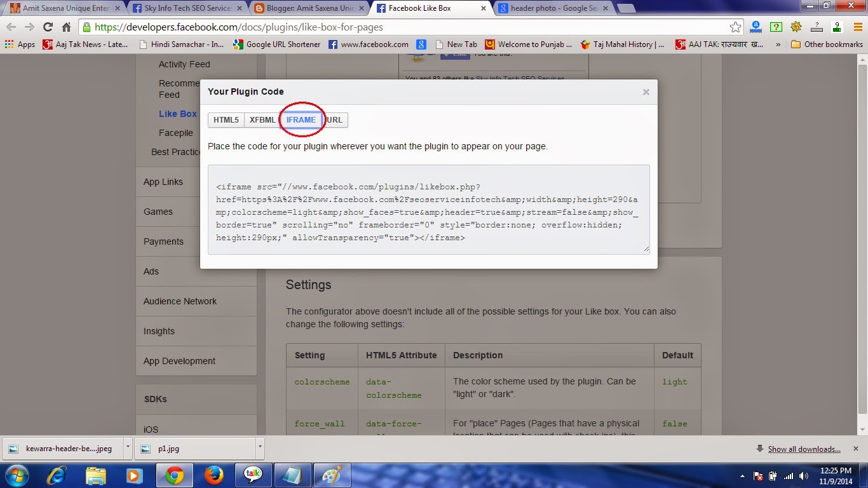Reload the current page

(48, 27)
